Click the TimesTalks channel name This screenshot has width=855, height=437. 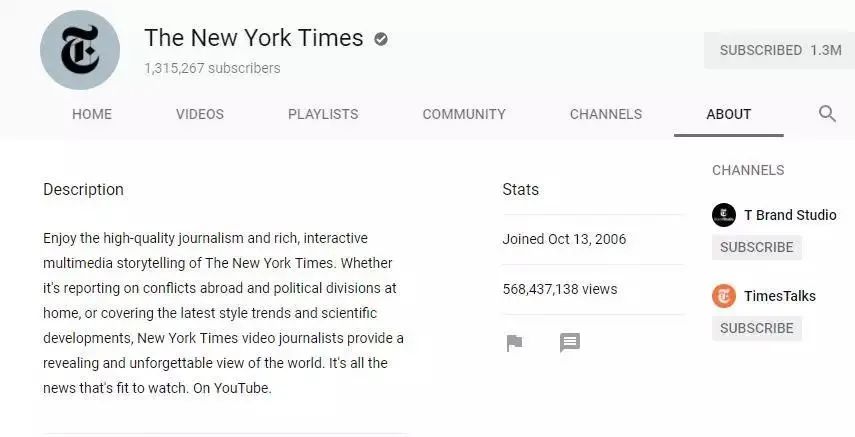click(x=780, y=296)
